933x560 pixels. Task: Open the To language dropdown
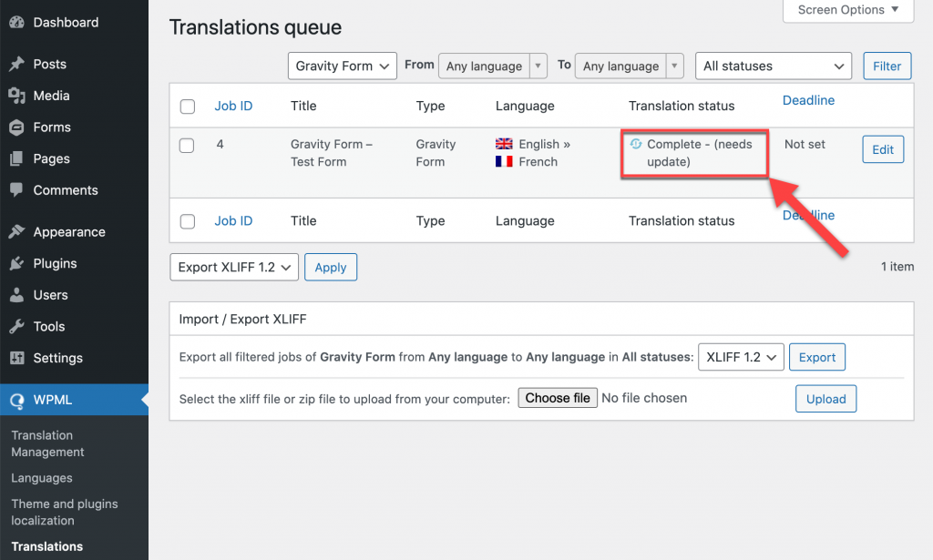[x=630, y=66]
